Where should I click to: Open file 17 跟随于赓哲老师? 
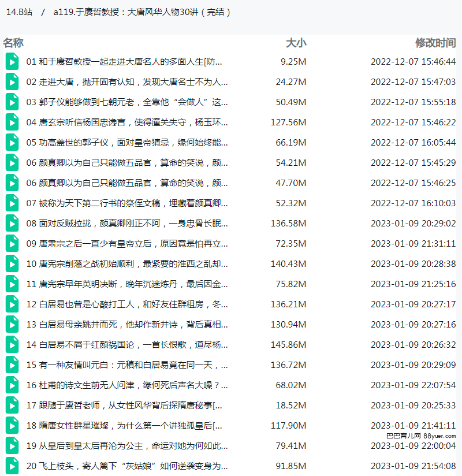pyautogui.click(x=124, y=406)
